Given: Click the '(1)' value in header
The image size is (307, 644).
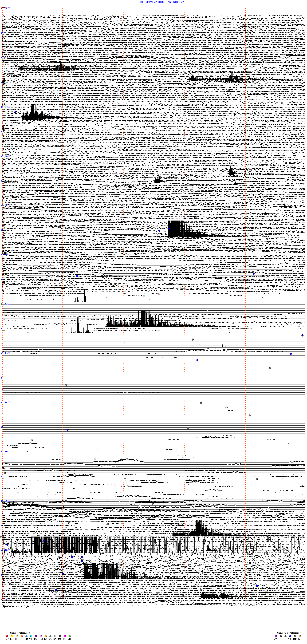Looking at the screenshot, I should click(169, 2).
